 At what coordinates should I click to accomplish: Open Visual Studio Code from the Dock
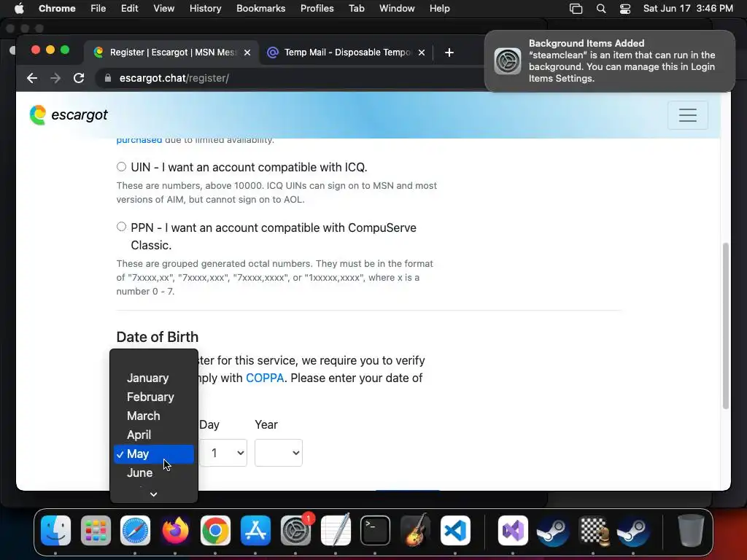pyautogui.click(x=455, y=530)
